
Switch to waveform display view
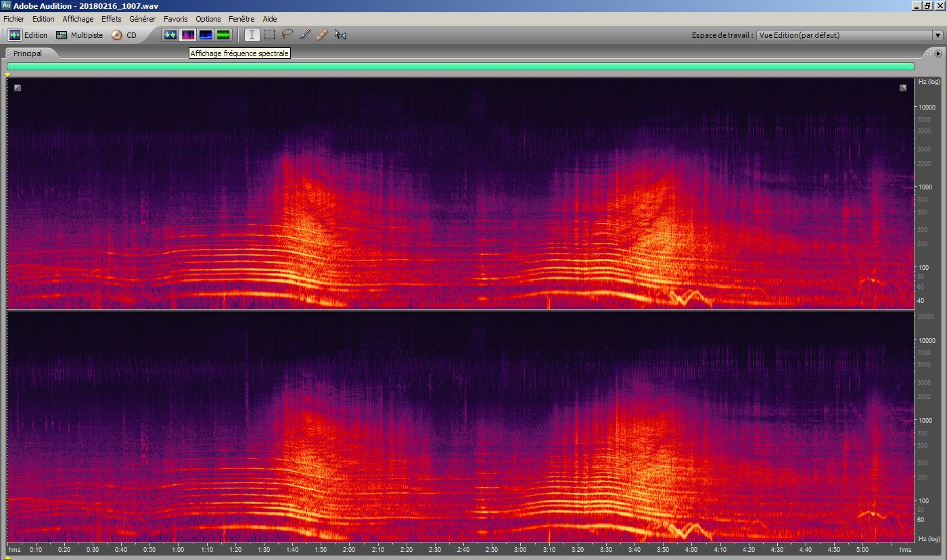(170, 34)
